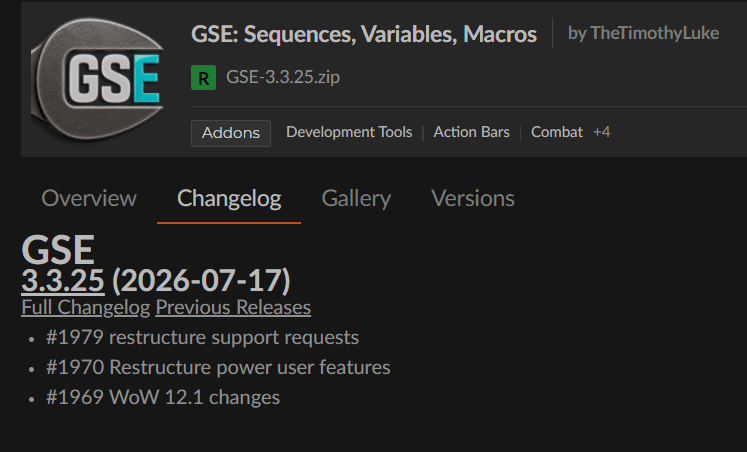Select the Development Tools category

coord(349,132)
